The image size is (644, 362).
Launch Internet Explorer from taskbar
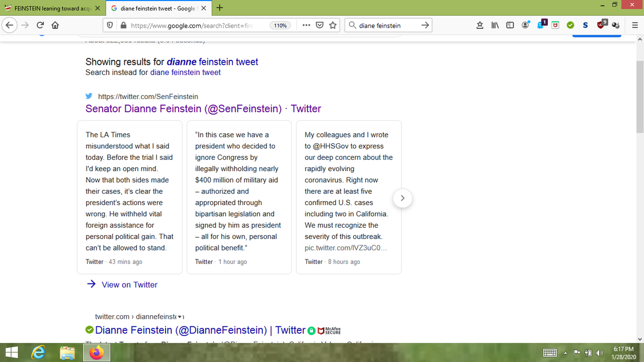click(x=38, y=352)
